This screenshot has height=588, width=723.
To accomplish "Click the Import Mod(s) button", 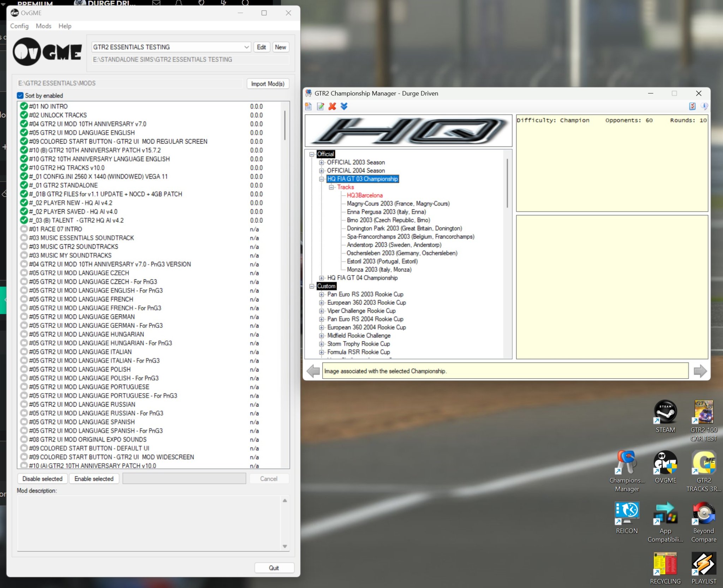I will [x=268, y=84].
